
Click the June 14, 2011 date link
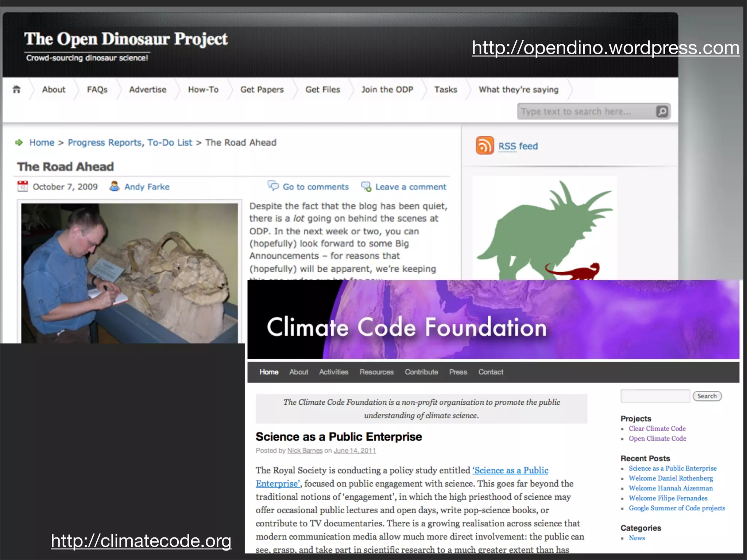tap(355, 451)
